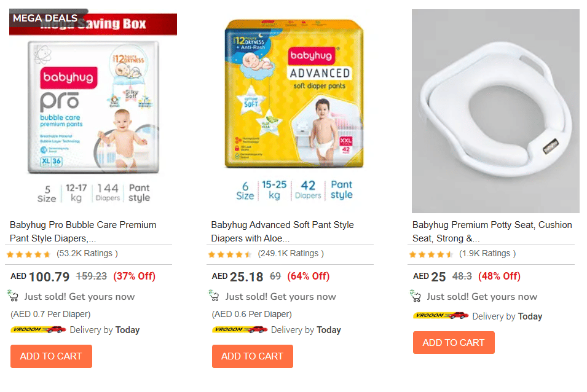The image size is (587, 392).
Task: Click star rating of Pro Bubble Care diapers
Action: [29, 254]
